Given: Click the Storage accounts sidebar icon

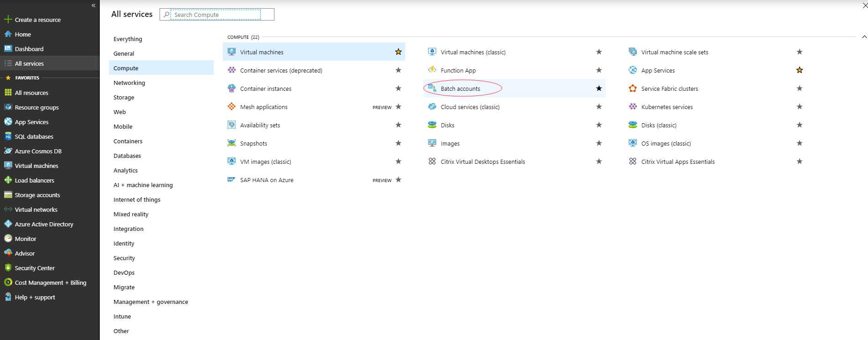Looking at the screenshot, I should point(8,194).
